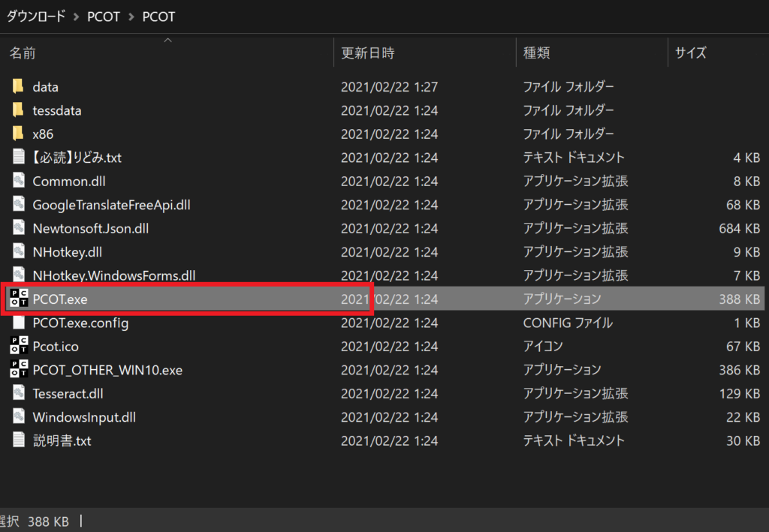Click the 30 KB size of 説明書.txt
This screenshot has height=532, width=769.
743,440
